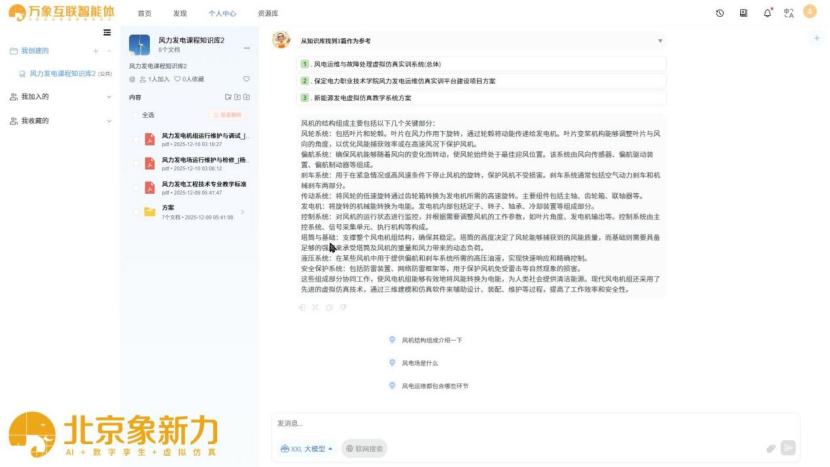Click the attachment paperclip icon
This screenshot has width=830, height=467.
point(771,449)
